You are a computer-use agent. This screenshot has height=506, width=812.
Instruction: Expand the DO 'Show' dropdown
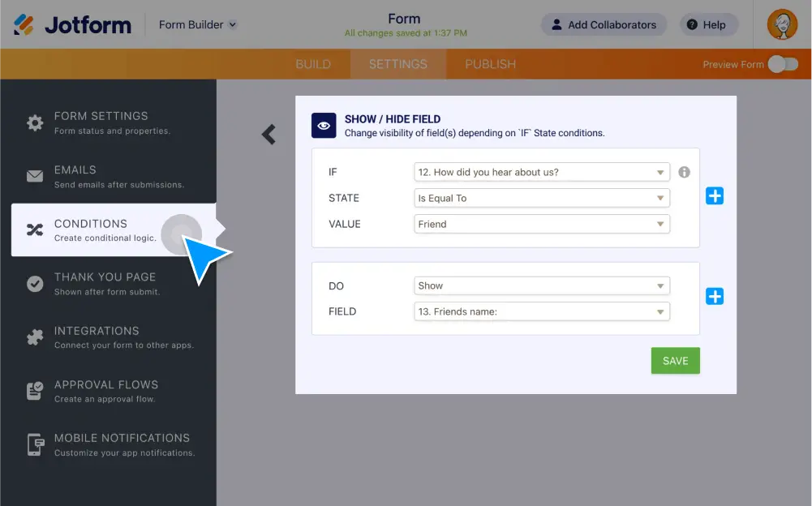[x=542, y=285]
